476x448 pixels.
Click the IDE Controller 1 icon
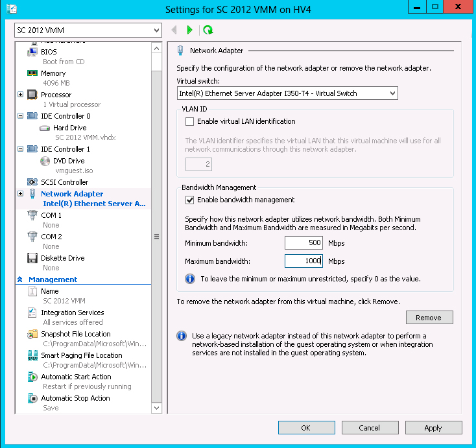(32, 149)
